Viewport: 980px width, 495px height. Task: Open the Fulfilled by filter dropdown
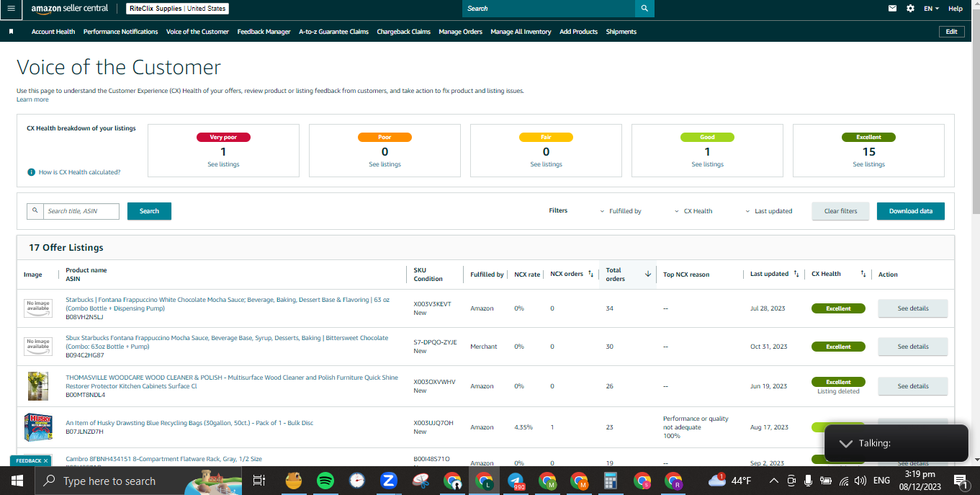coord(621,211)
